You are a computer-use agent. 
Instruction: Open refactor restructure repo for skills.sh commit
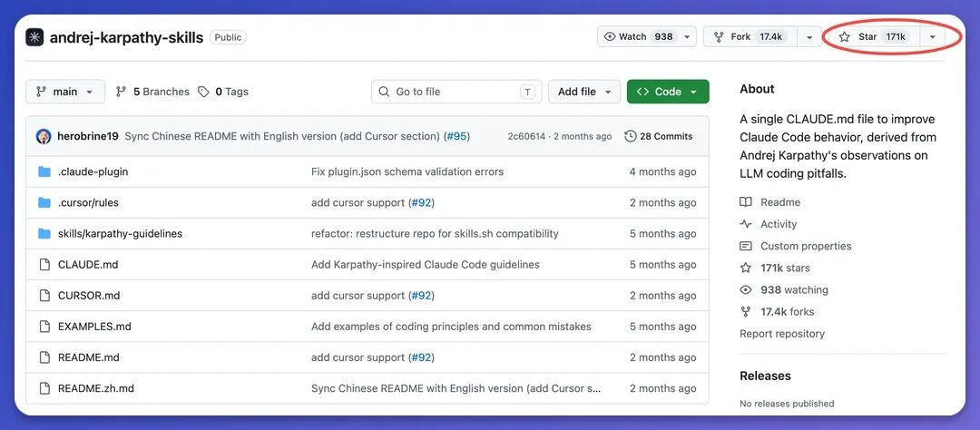[x=435, y=234]
